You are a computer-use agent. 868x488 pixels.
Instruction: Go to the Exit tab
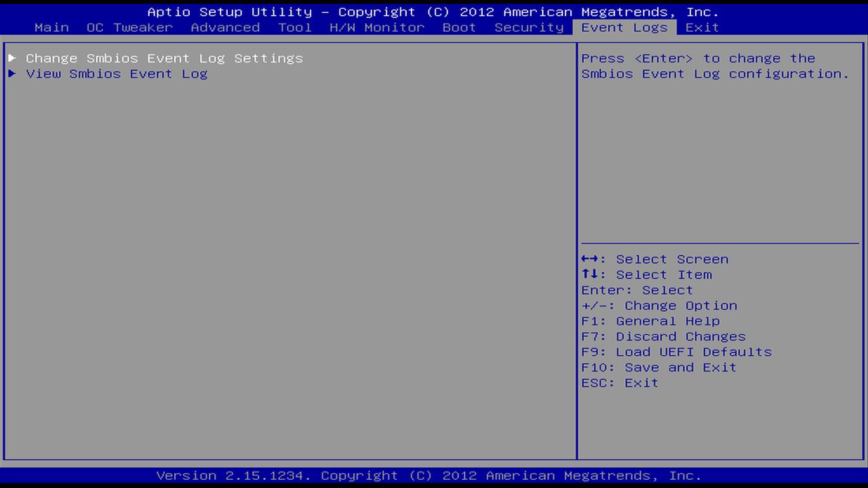[x=702, y=28]
